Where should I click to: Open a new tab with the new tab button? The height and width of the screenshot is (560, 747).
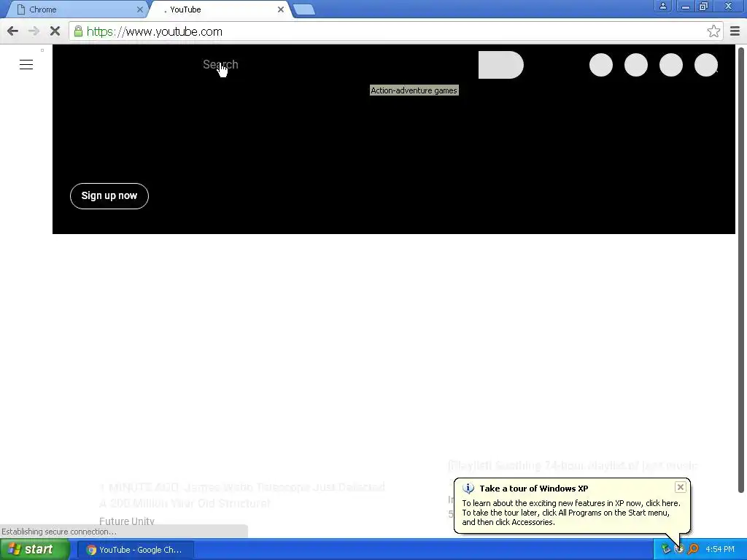click(304, 9)
